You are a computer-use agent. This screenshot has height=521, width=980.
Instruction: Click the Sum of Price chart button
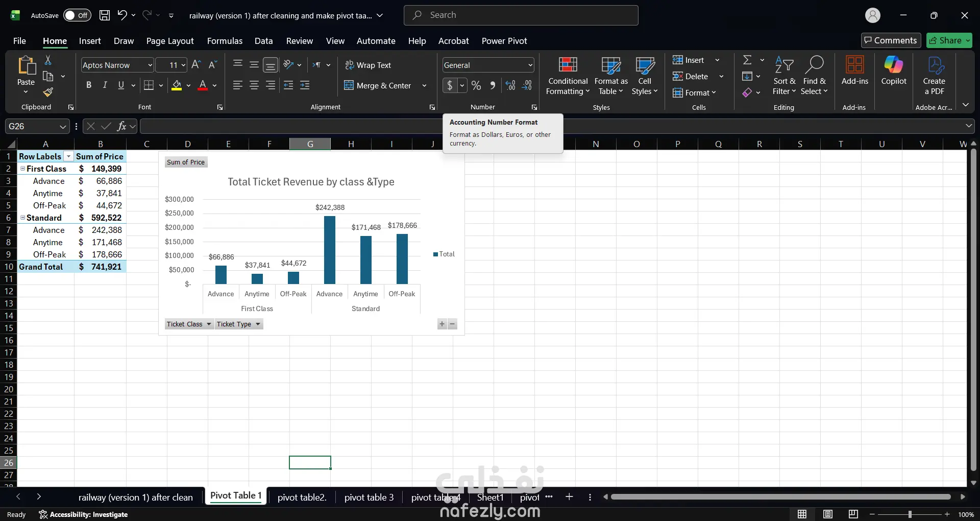(186, 162)
